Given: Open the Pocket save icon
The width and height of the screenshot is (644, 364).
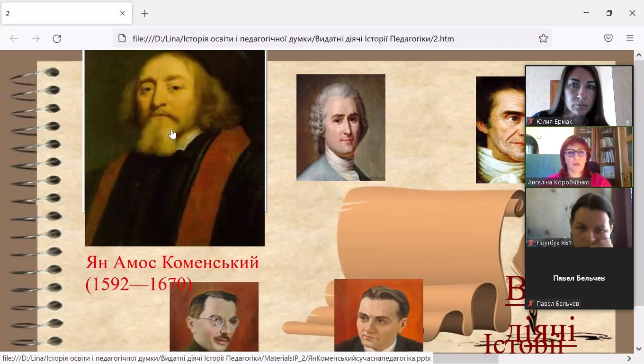Looking at the screenshot, I should [x=608, y=39].
